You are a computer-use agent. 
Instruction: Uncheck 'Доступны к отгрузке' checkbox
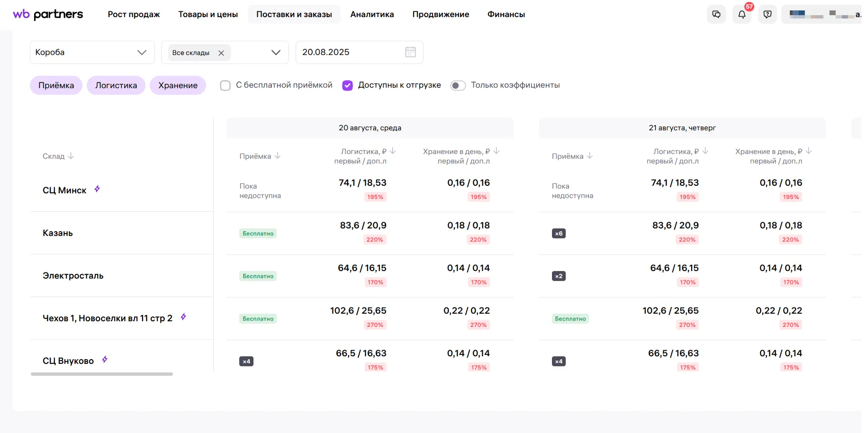[x=347, y=85]
